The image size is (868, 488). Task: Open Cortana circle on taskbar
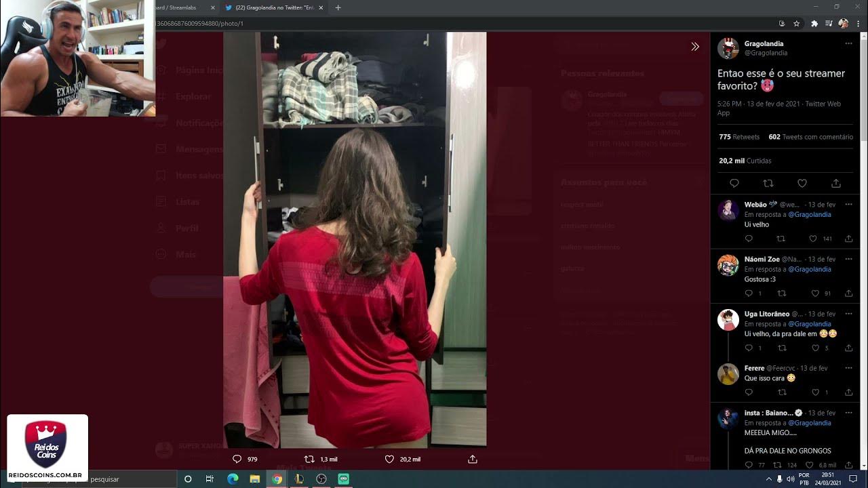[x=188, y=479]
